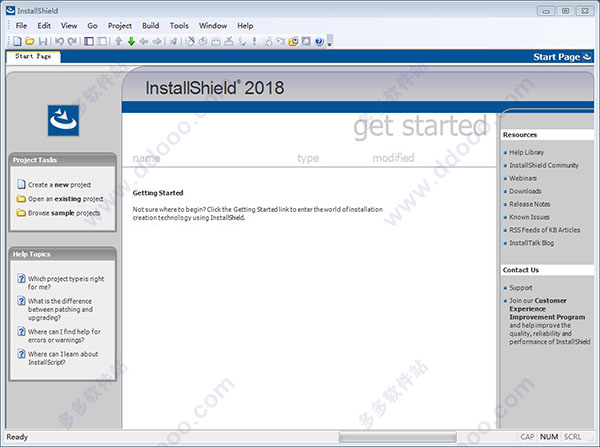Open InstallShield Community link

pos(544,165)
